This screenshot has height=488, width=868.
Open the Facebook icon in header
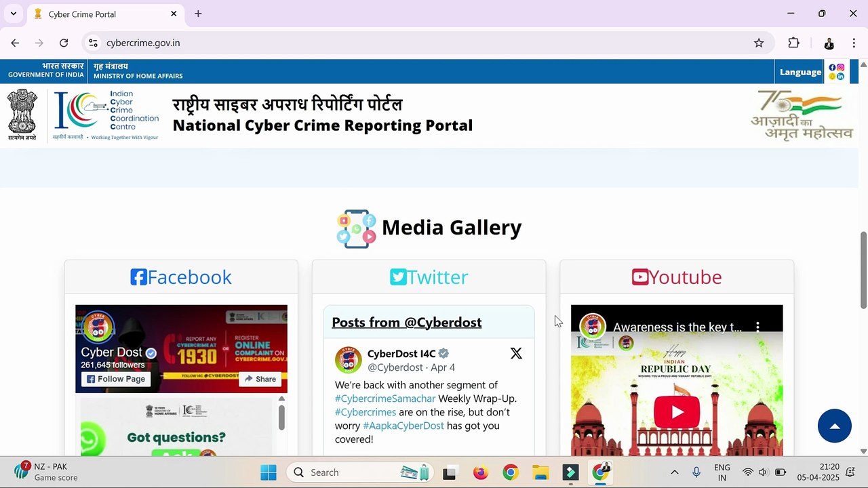pyautogui.click(x=832, y=67)
